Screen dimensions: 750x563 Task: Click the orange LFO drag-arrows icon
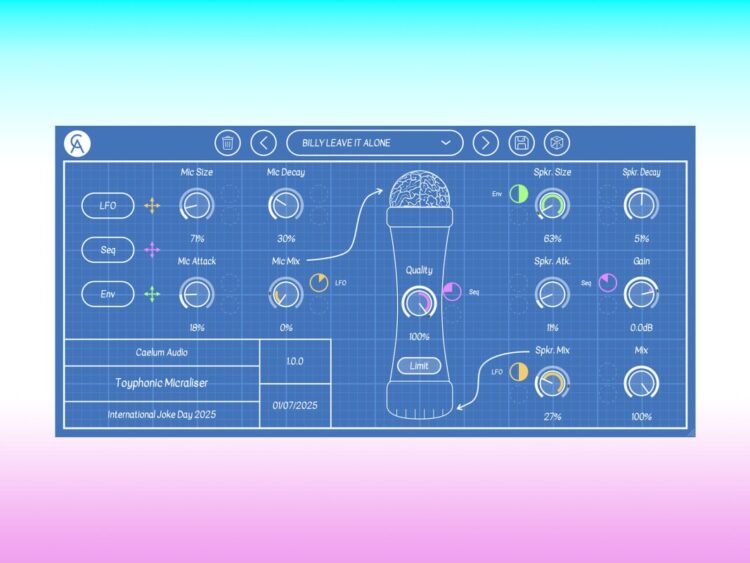point(152,205)
